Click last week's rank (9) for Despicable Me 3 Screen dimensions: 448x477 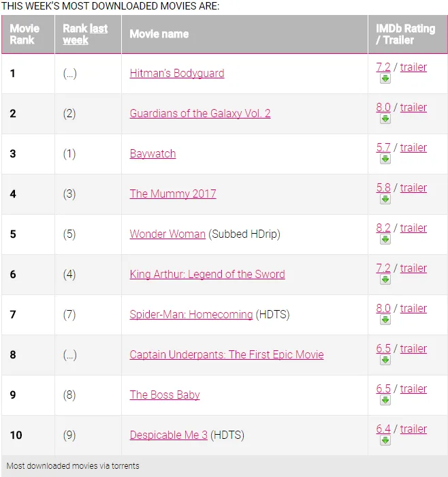(69, 435)
